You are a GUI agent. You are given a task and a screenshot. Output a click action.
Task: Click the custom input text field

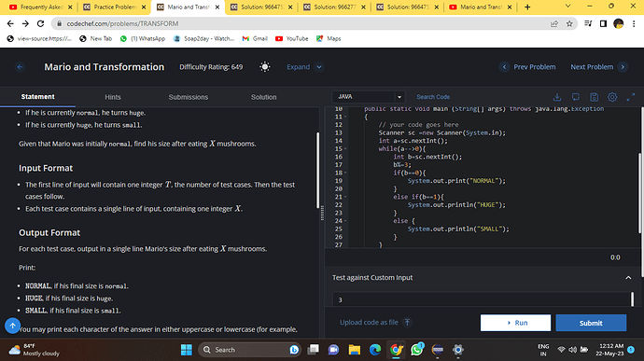[482, 299]
